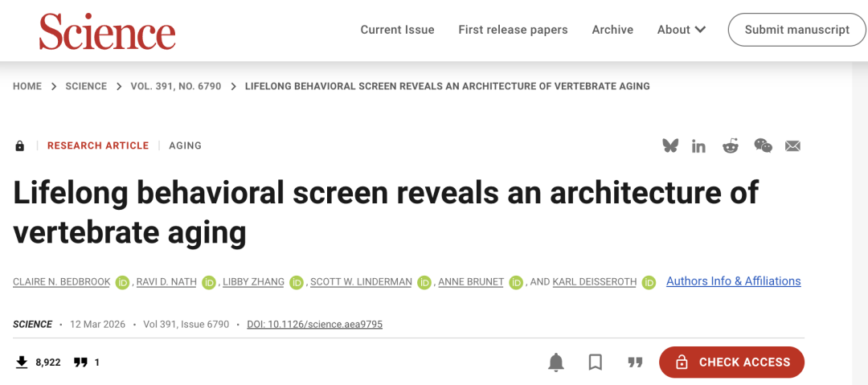Open the DOI 10.1126/science.aea9795 link
This screenshot has width=868, height=385.
[314, 325]
